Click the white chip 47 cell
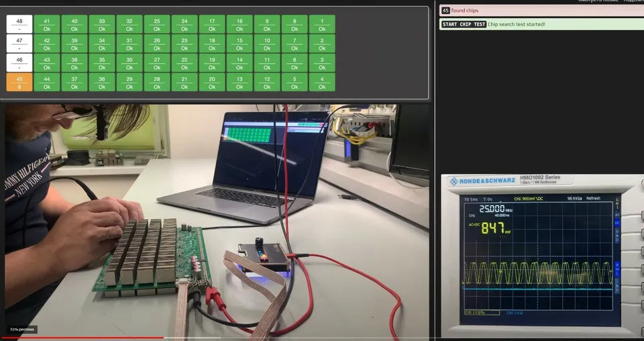The height and width of the screenshot is (341, 644). (x=19, y=44)
